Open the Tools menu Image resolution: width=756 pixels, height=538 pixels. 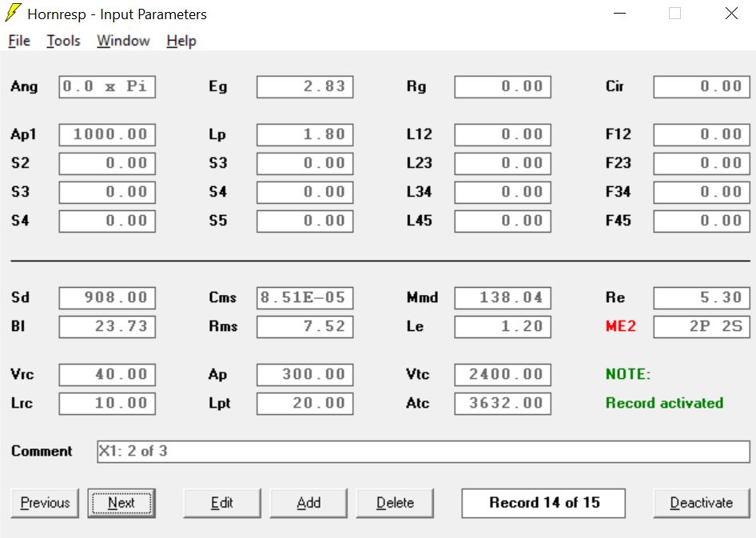pyautogui.click(x=63, y=41)
